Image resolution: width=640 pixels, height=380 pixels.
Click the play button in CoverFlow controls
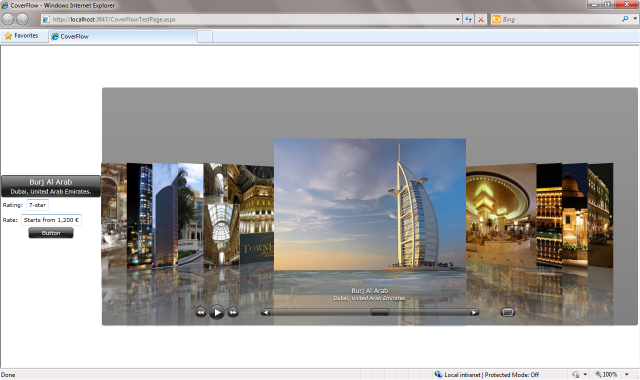[x=217, y=313]
